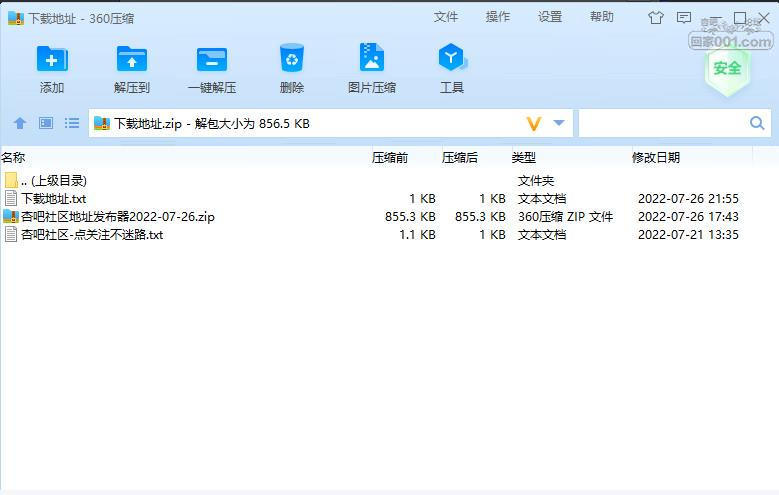Open the 操作 menu
This screenshot has width=779, height=495.
point(498,17)
